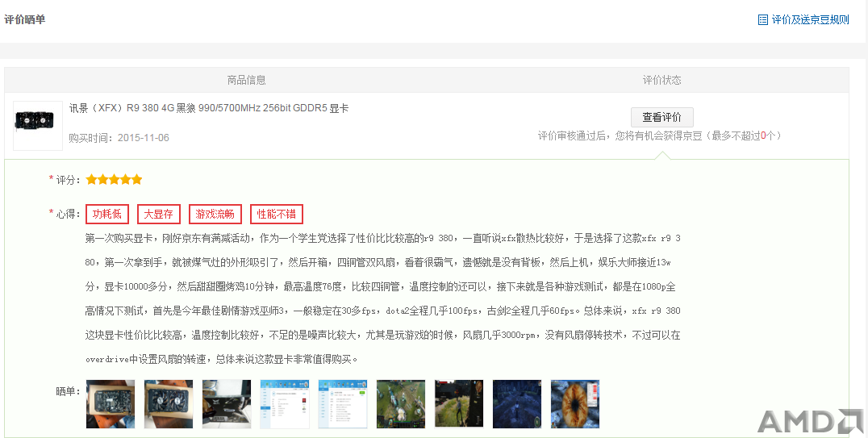The width and height of the screenshot is (868, 438).
Task: Click the 心得 label
Action: pos(68,214)
